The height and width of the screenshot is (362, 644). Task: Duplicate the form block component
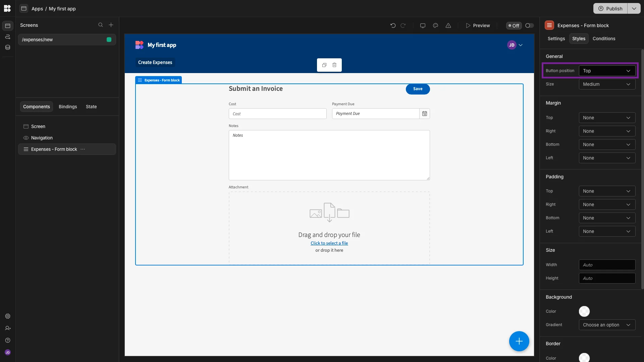(x=324, y=65)
